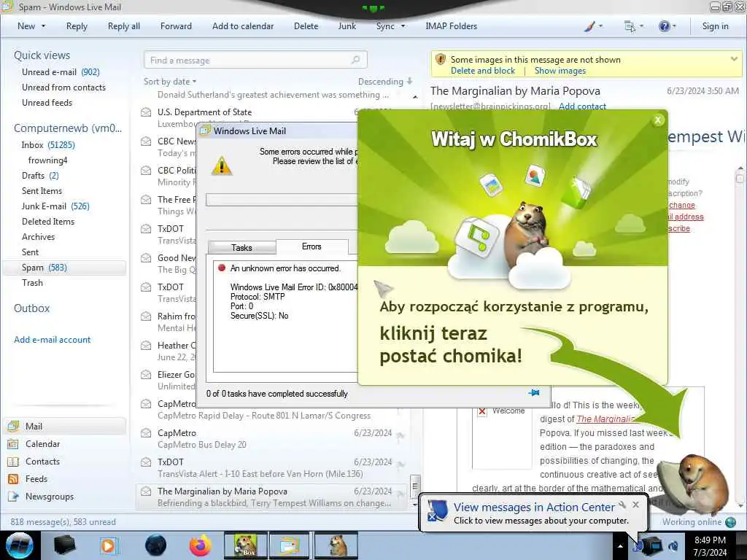Collapse the Quick views header
Image resolution: width=747 pixels, height=560 pixels.
pos(42,55)
